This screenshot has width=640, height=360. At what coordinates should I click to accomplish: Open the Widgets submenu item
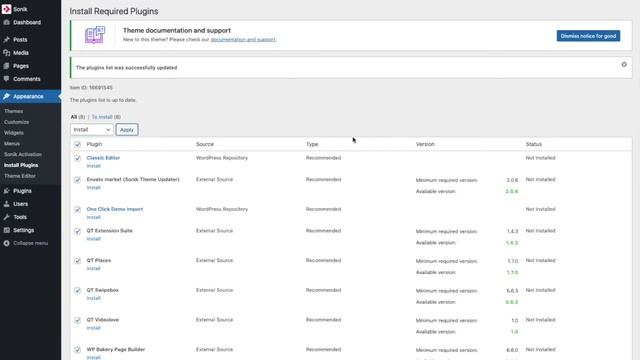(x=13, y=133)
